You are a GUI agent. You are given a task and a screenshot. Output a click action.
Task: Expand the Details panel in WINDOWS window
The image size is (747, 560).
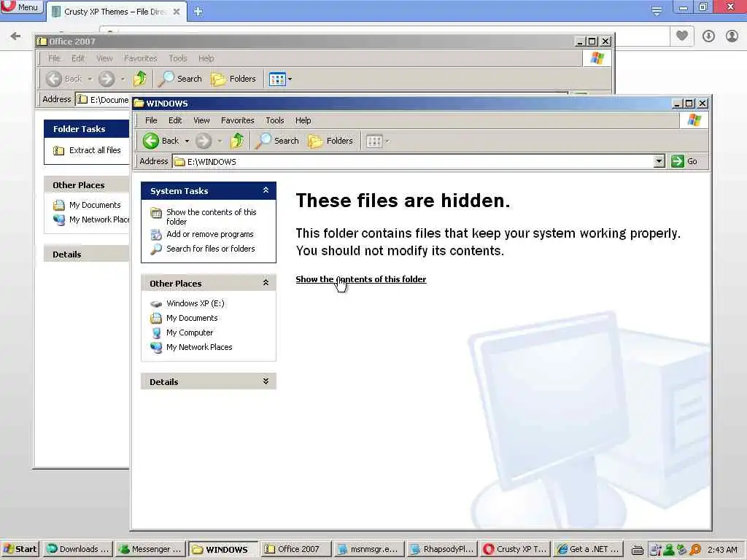tap(266, 381)
